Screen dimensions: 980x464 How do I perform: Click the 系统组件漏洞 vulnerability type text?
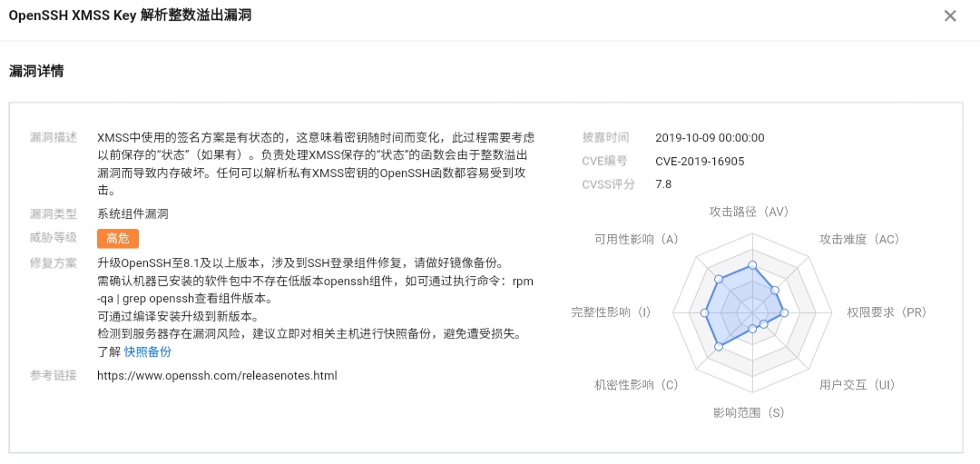coord(132,214)
